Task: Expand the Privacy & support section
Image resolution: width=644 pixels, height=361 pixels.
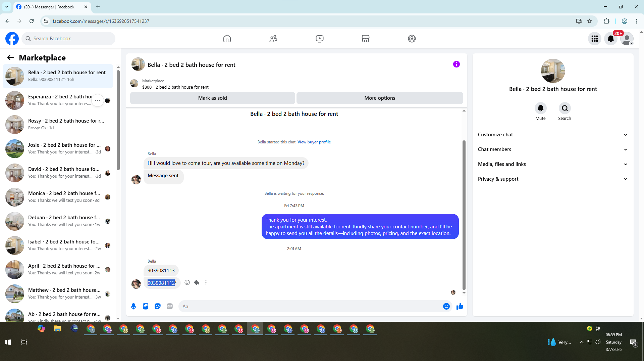Action: [553, 179]
